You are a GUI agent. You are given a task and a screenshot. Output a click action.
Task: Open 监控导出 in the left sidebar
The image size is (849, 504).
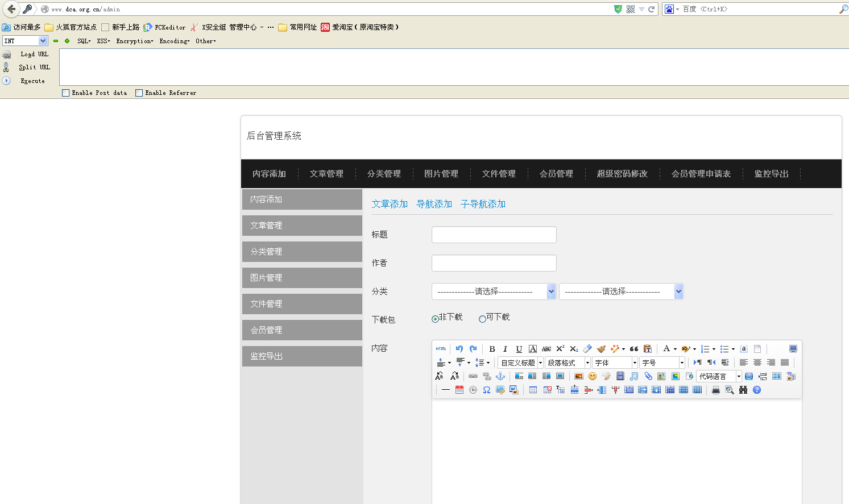click(x=302, y=356)
